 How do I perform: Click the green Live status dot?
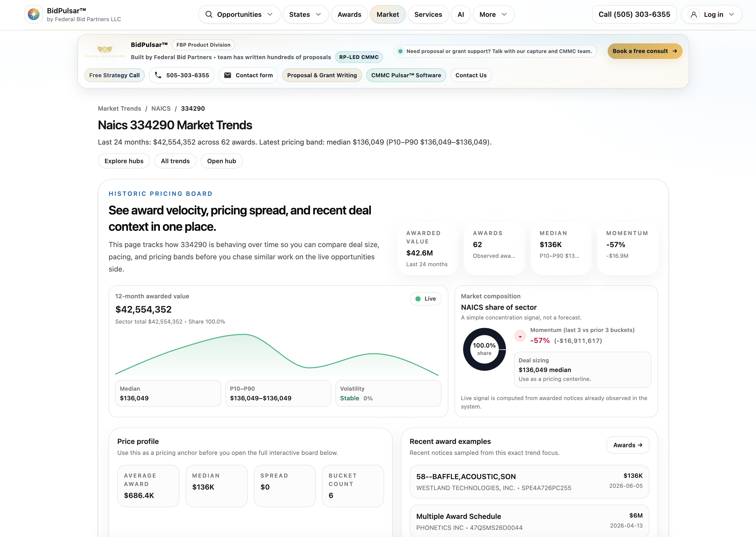(x=418, y=299)
